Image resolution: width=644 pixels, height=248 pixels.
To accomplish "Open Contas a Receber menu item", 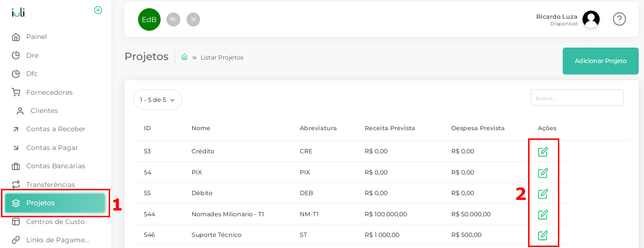I will [55, 129].
